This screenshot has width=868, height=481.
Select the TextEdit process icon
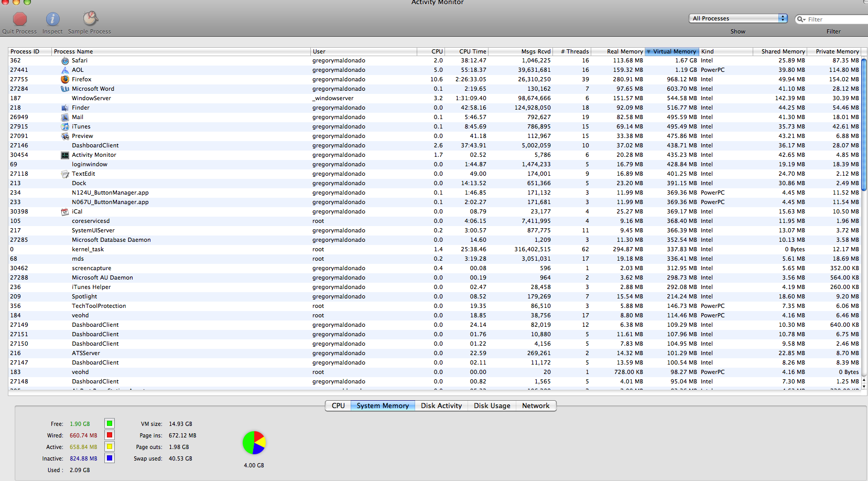[x=65, y=174]
